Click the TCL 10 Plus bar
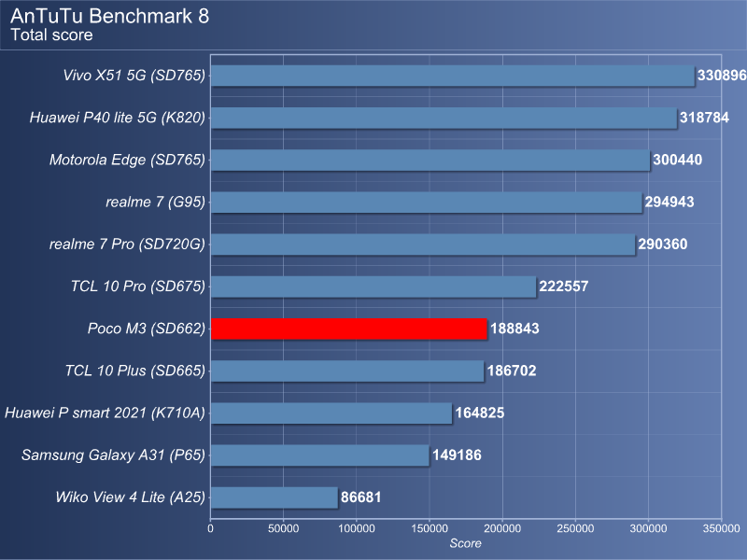The image size is (747, 560). (x=347, y=371)
